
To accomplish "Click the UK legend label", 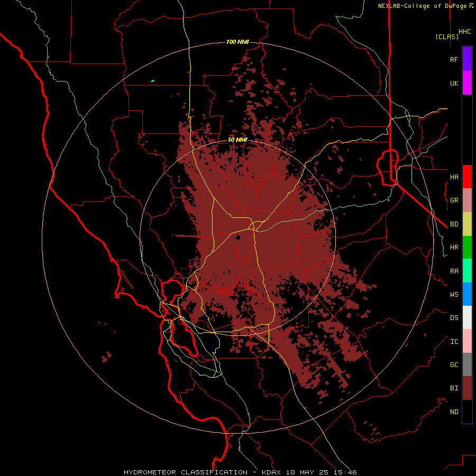I will (454, 83).
